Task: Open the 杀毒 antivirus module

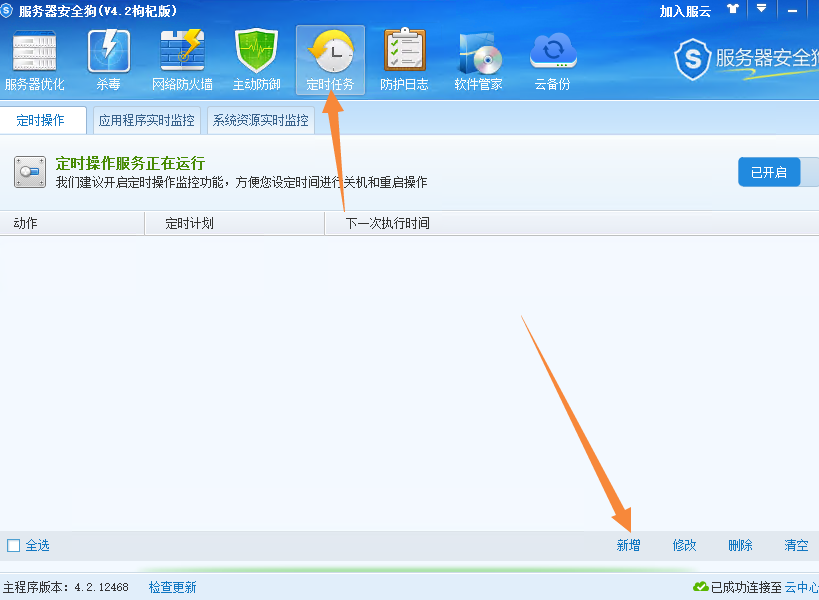Action: [x=109, y=61]
